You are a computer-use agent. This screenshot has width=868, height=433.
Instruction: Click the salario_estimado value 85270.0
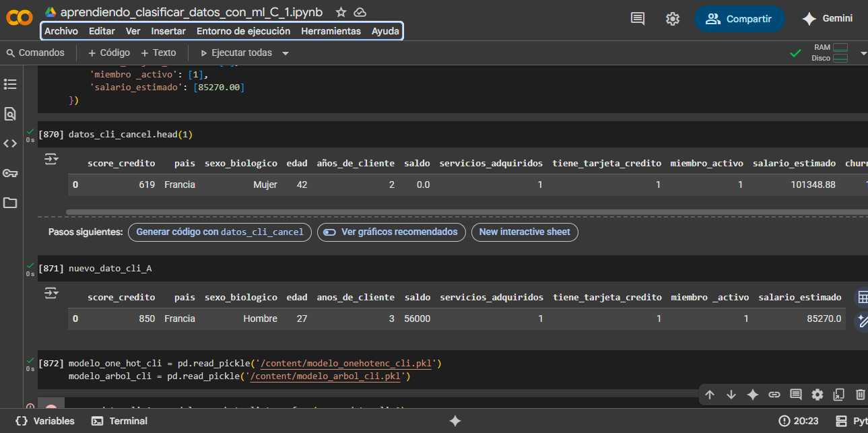tap(824, 319)
